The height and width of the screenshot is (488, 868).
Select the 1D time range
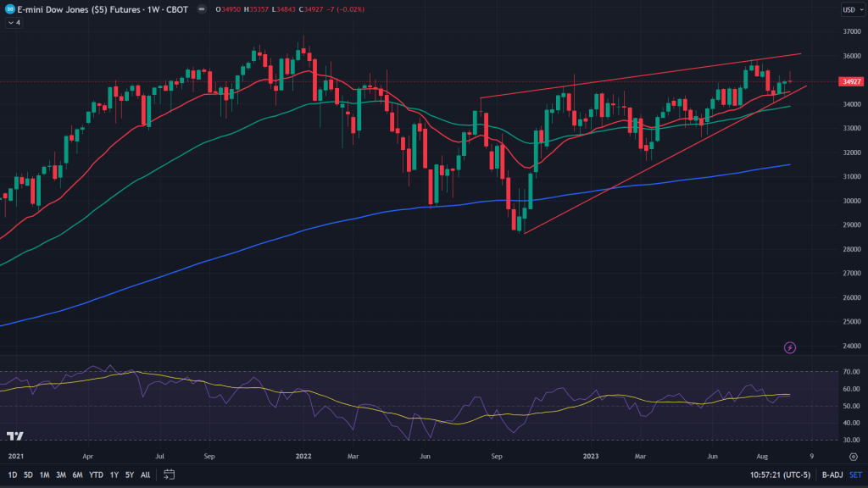point(10,474)
